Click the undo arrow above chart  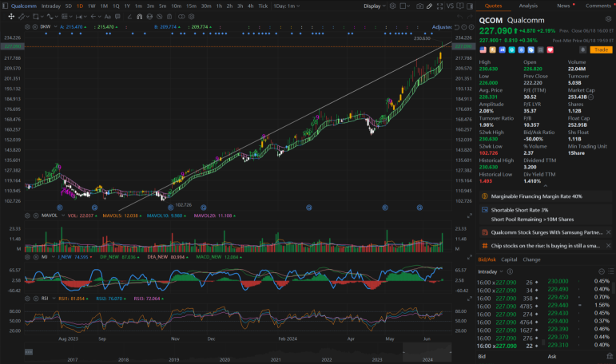pos(459,17)
